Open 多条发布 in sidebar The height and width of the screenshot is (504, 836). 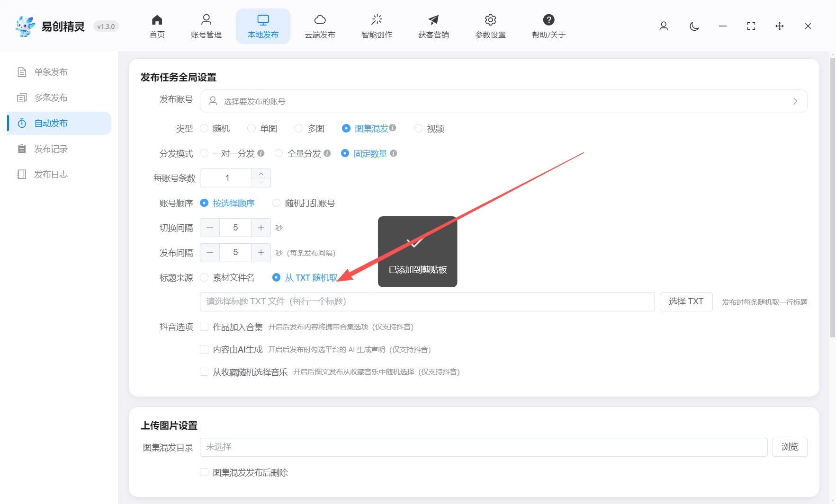59,97
